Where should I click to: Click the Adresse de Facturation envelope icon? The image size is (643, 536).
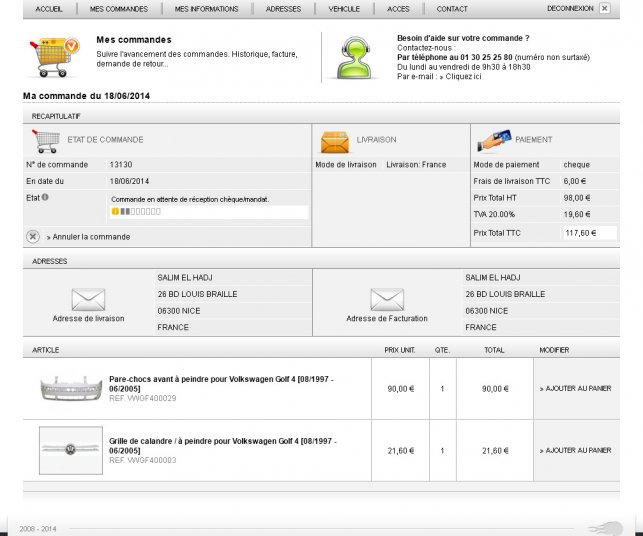coord(387,299)
